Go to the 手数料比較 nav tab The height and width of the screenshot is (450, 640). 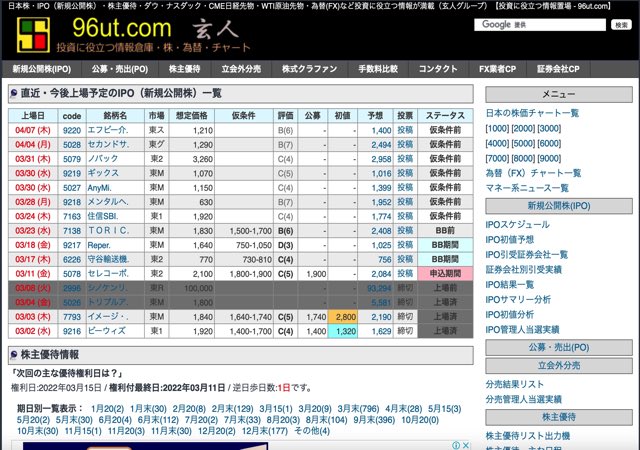(377, 69)
